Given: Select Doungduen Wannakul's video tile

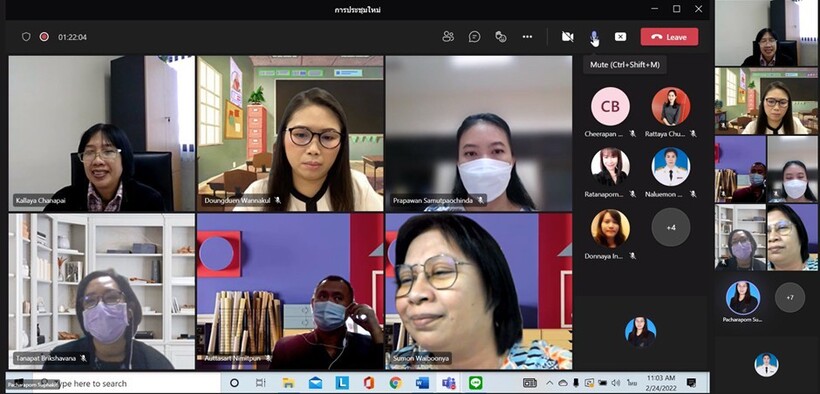Looking at the screenshot, I should (290, 133).
